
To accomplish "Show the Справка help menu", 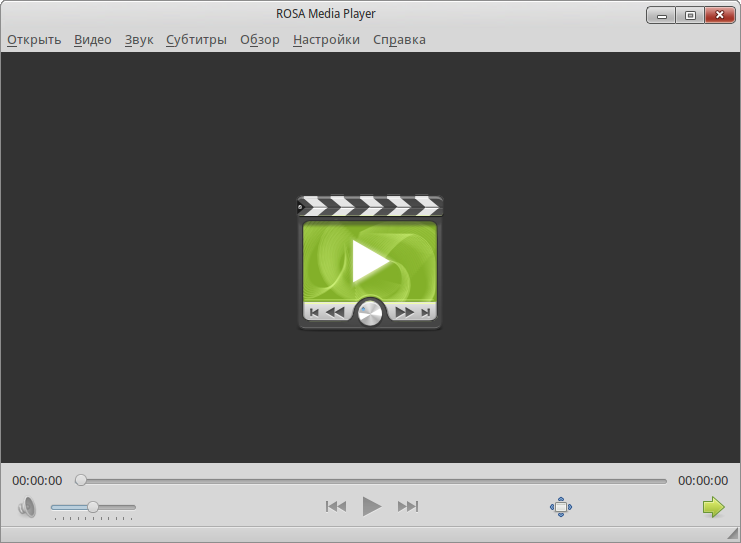I will (x=399, y=40).
